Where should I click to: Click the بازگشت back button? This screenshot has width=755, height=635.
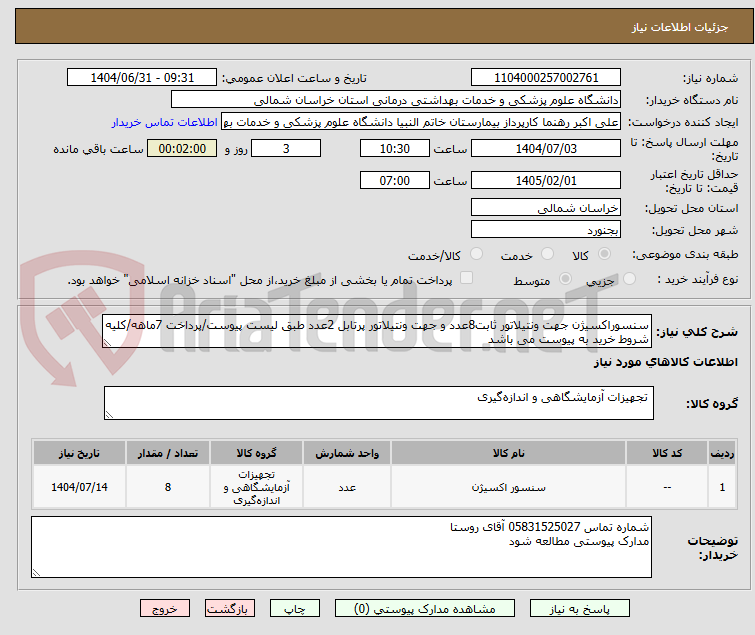pyautogui.click(x=230, y=609)
